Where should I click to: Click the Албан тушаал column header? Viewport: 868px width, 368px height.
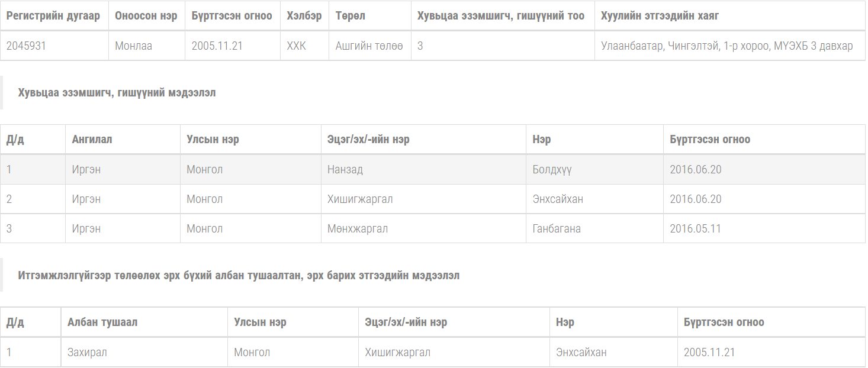[102, 322]
